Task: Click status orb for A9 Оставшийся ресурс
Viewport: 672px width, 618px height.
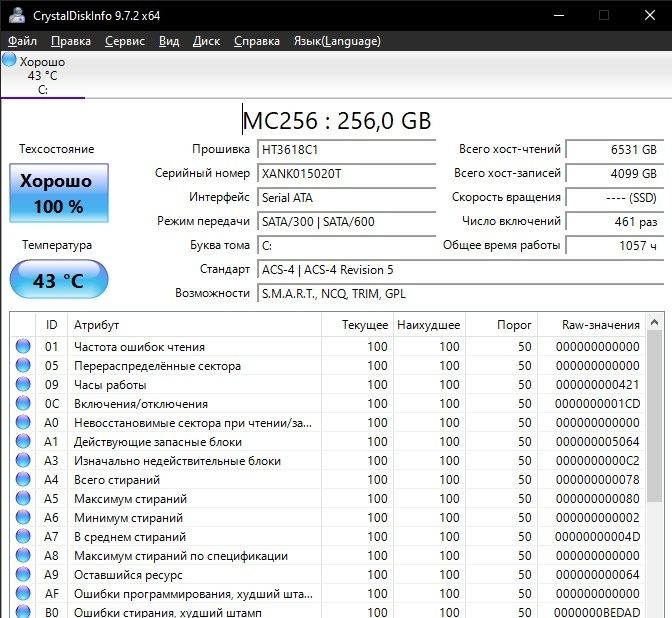Action: click(x=23, y=574)
